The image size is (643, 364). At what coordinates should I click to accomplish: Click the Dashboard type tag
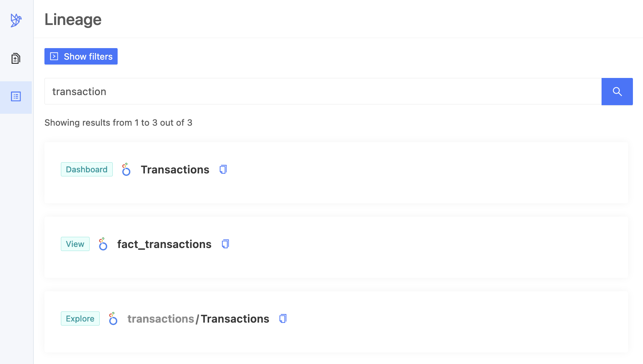[x=87, y=169]
